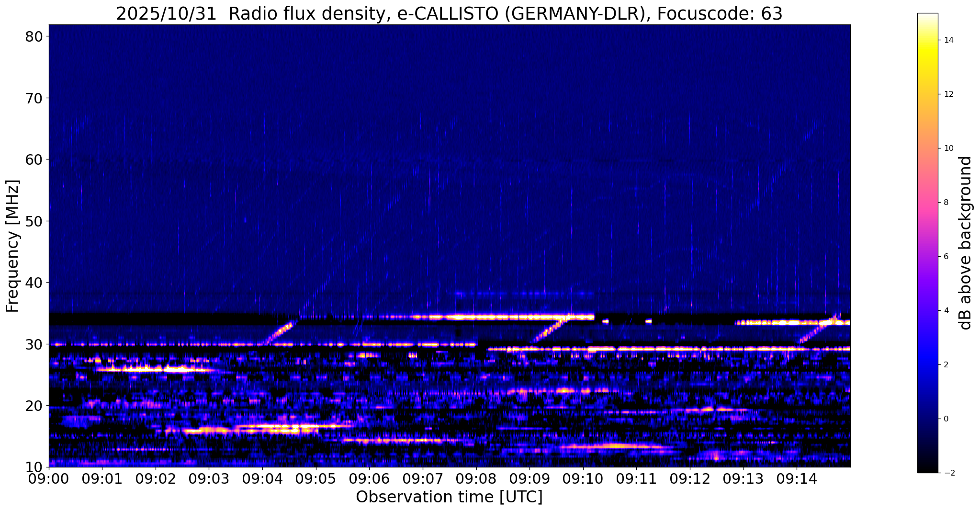Screen dimensions: 980x511
Task: Select the 09:13 time tick label
Action: tap(743, 478)
